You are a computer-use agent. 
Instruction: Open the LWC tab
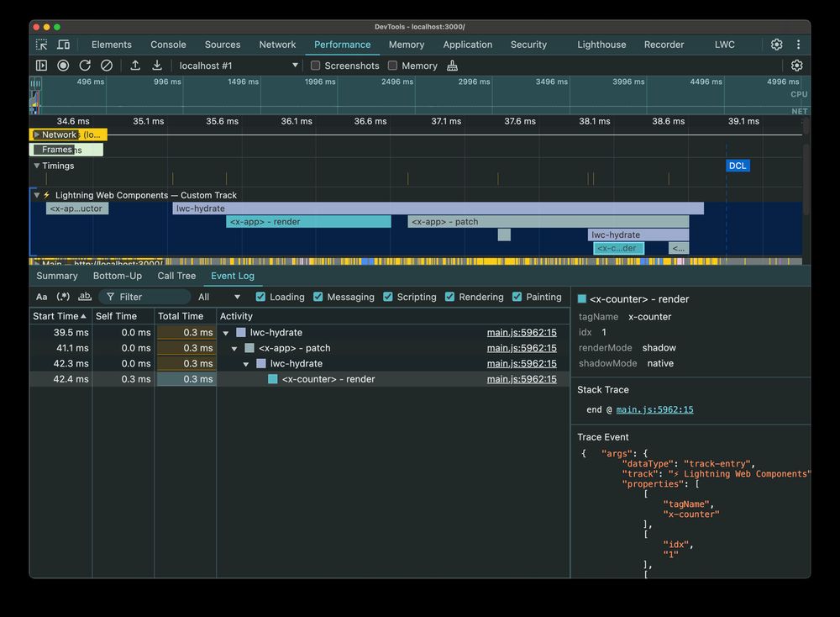point(724,45)
